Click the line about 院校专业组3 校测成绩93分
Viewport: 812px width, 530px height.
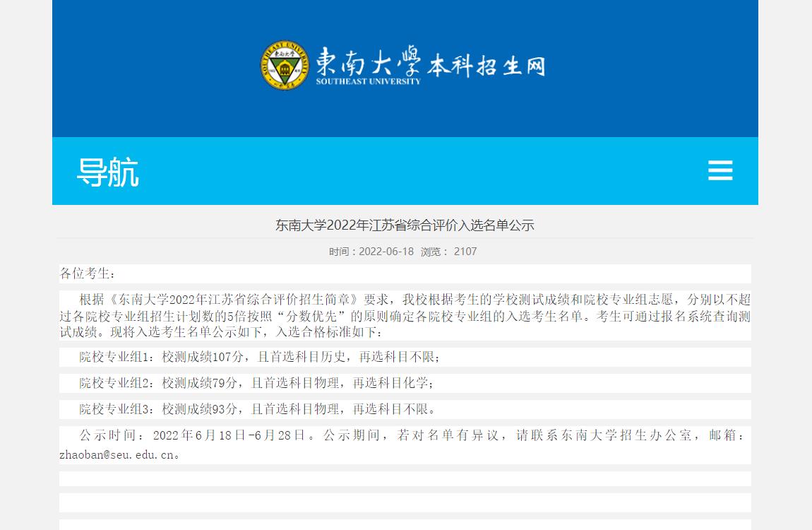258,409
